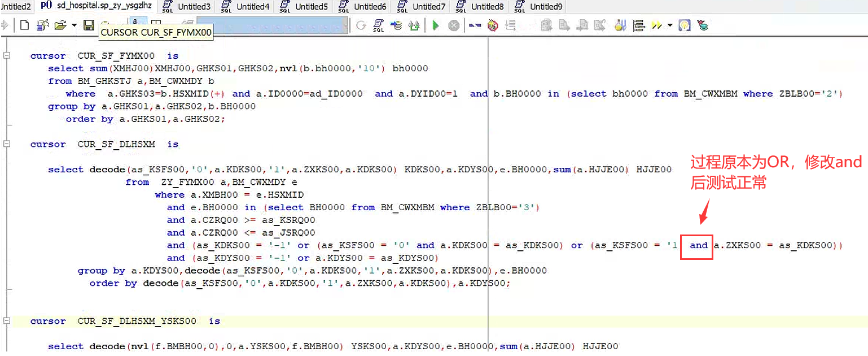Image resolution: width=868 pixels, height=356 pixels.
Task: Click the green up-arrows icon
Action: [x=414, y=25]
